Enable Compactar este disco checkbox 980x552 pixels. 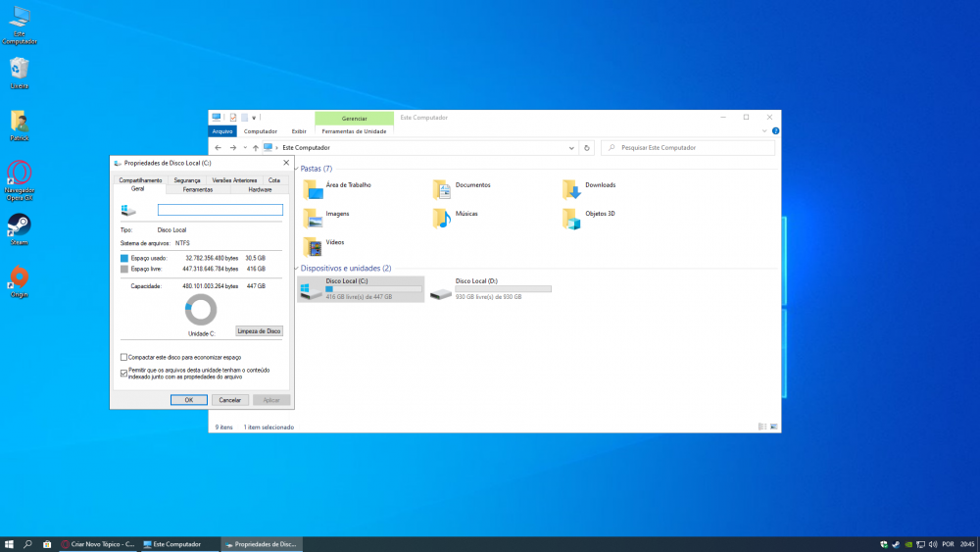click(123, 357)
